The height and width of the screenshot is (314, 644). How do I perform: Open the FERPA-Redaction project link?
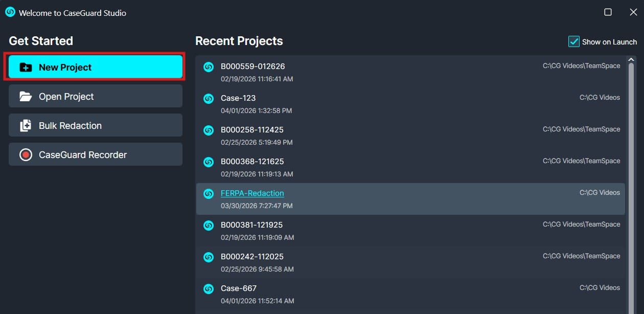tap(252, 193)
